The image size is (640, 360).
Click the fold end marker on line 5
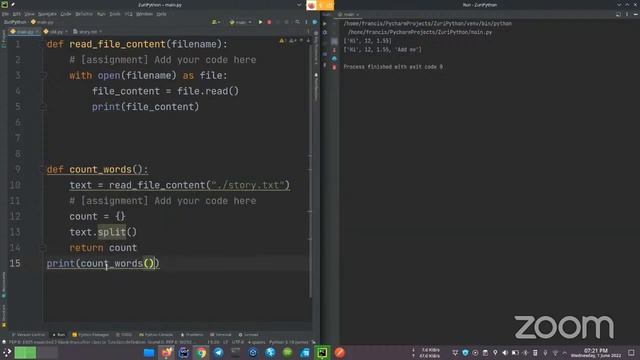[x=43, y=107]
